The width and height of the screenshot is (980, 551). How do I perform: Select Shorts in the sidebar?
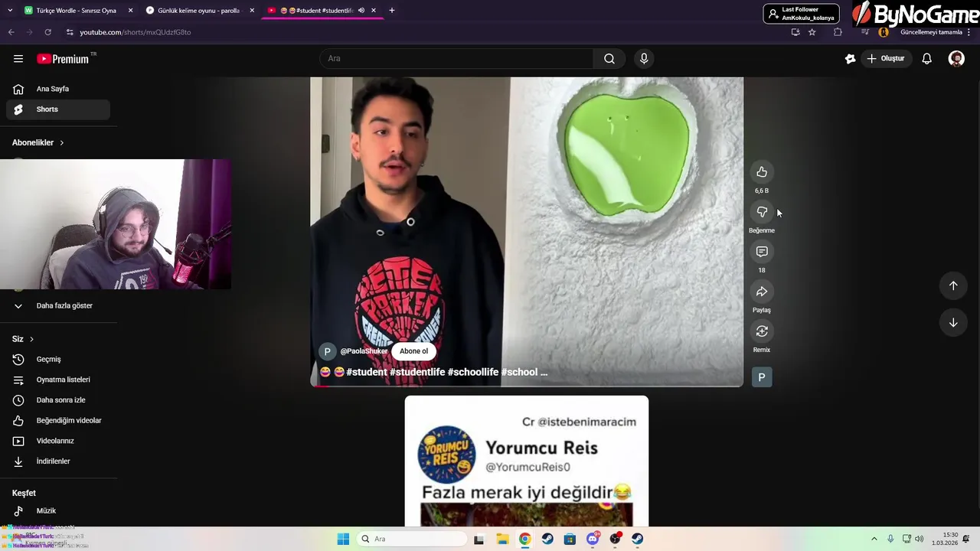pos(58,109)
